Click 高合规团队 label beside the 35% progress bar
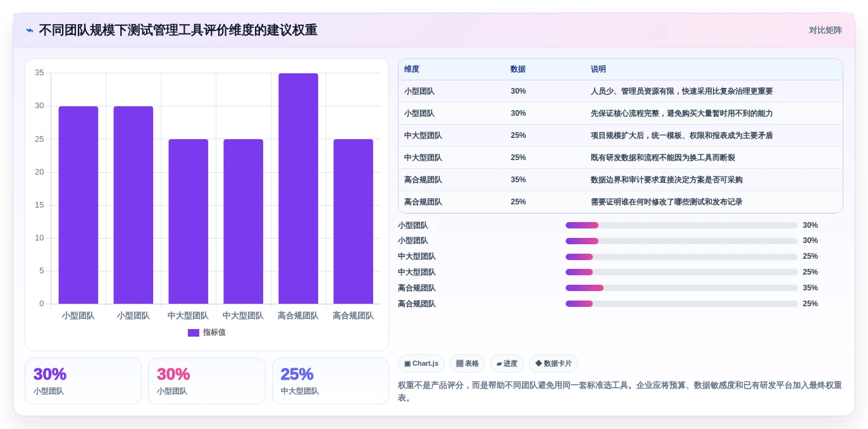This screenshot has height=429, width=868. click(417, 288)
